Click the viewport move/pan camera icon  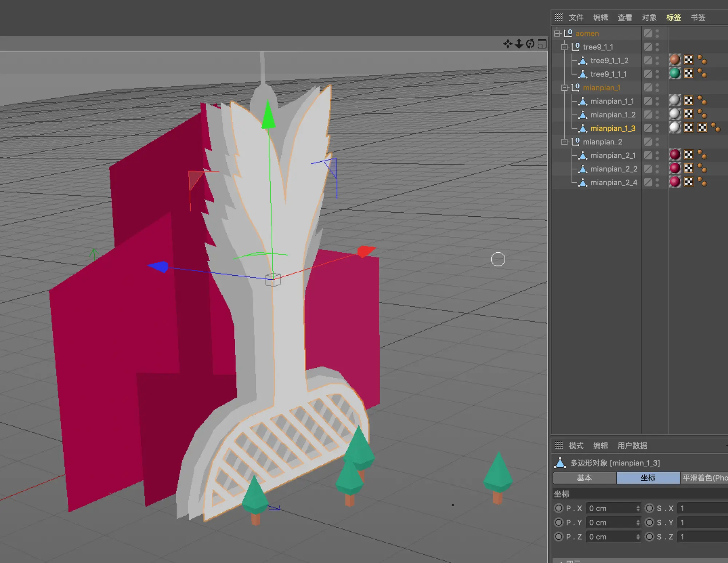tap(507, 44)
